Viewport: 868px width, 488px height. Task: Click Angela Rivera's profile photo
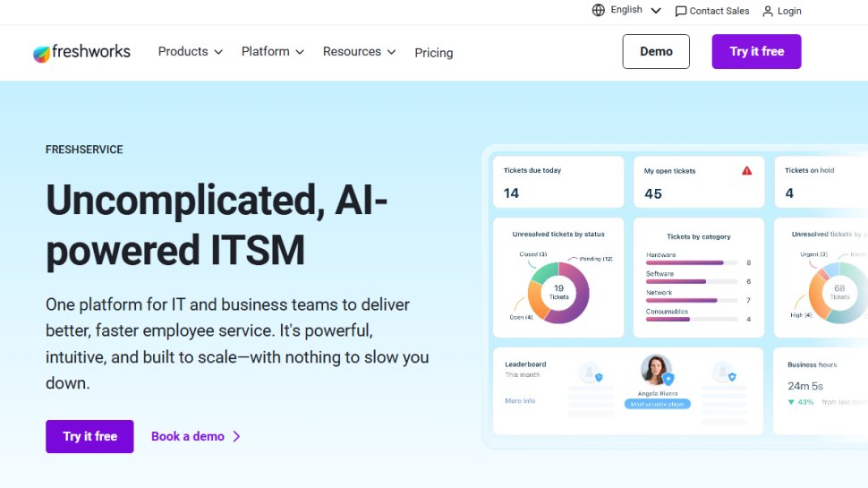[x=656, y=370]
